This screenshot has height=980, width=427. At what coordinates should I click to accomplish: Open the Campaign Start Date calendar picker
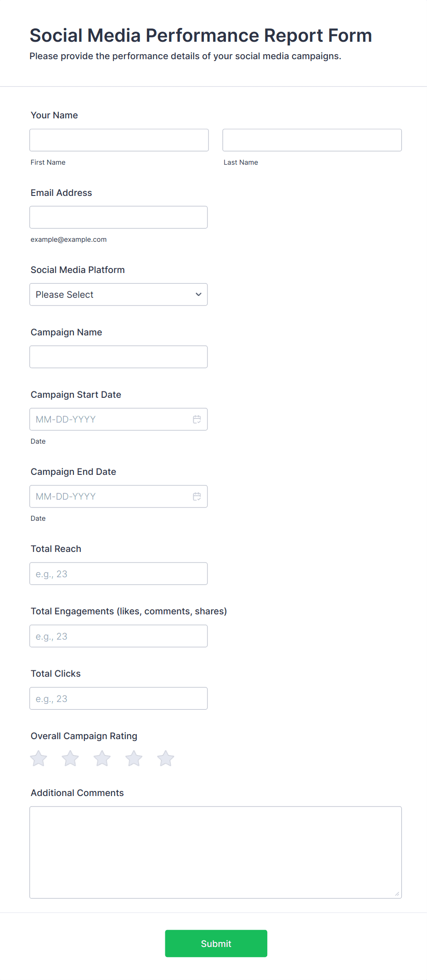point(197,419)
